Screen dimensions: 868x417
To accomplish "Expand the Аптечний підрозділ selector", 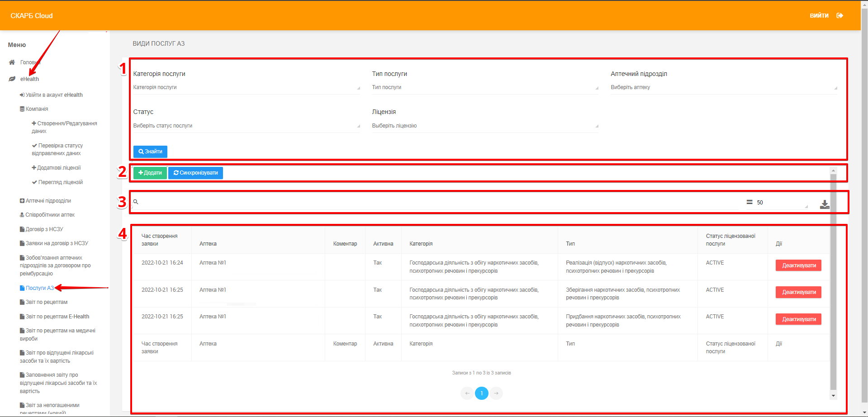I will pos(724,87).
